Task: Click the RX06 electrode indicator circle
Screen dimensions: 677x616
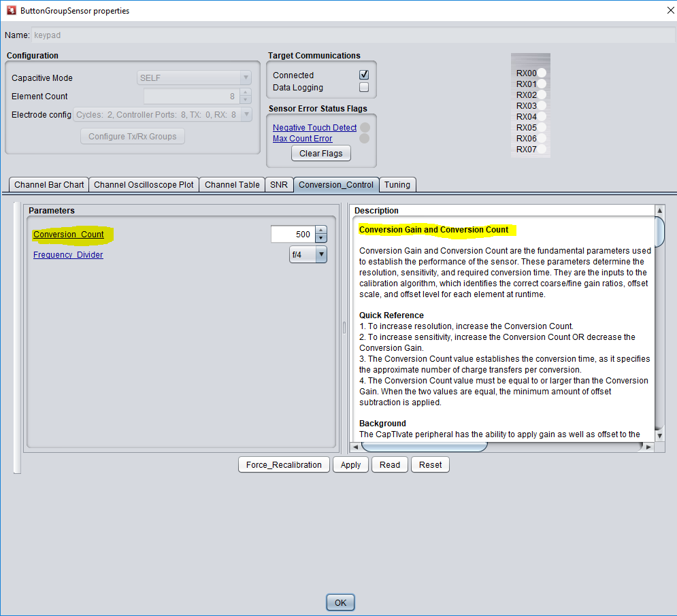Action: pyautogui.click(x=542, y=138)
